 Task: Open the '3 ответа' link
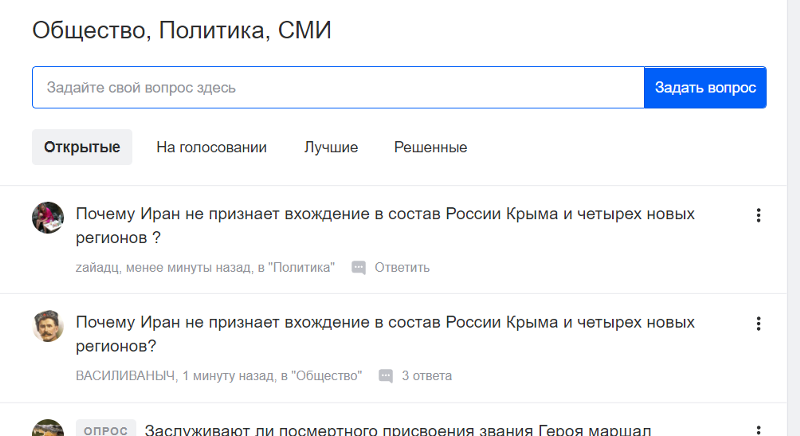pos(427,376)
